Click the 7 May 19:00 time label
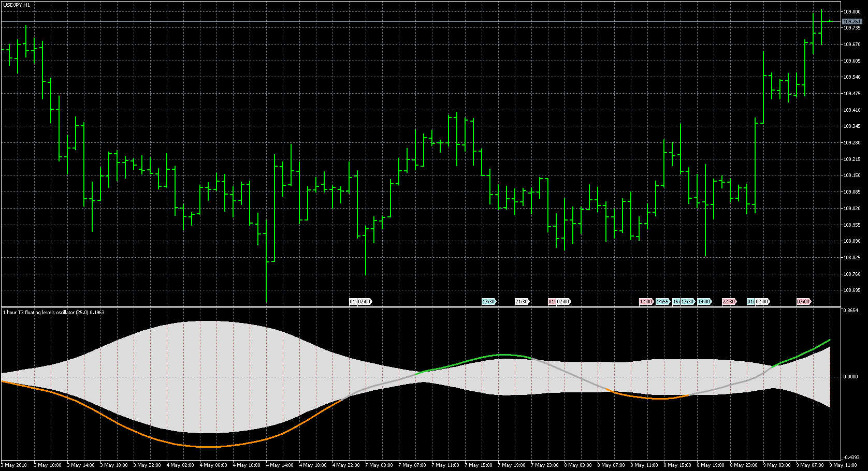Image resolution: width=868 pixels, height=471 pixels. point(512,465)
